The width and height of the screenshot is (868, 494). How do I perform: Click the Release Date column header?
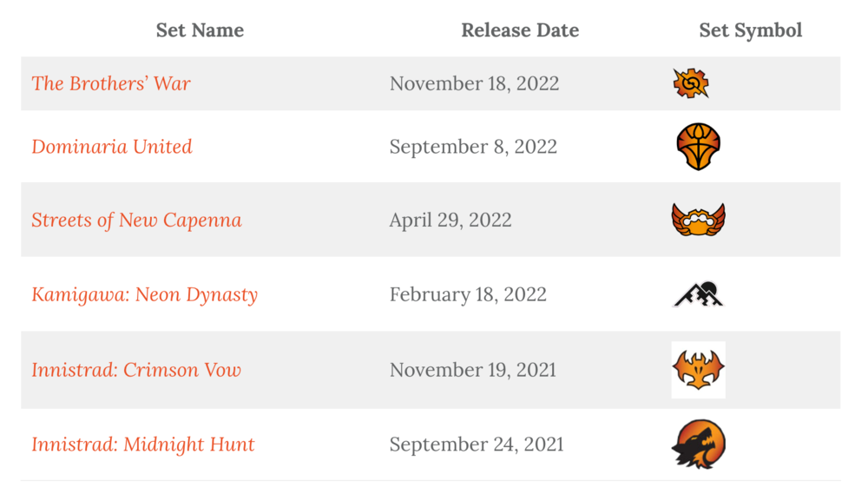[520, 30]
